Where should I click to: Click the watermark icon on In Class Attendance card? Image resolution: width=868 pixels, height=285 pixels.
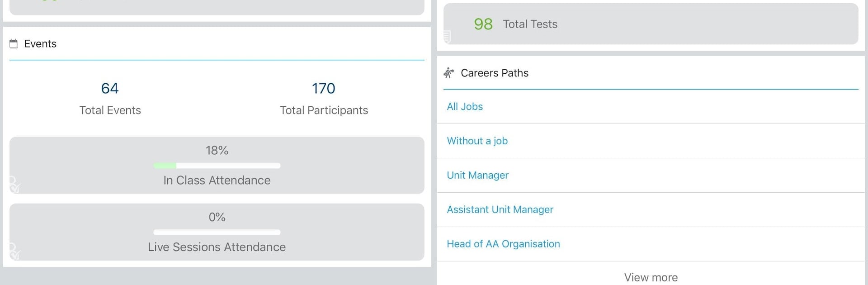[x=14, y=185]
